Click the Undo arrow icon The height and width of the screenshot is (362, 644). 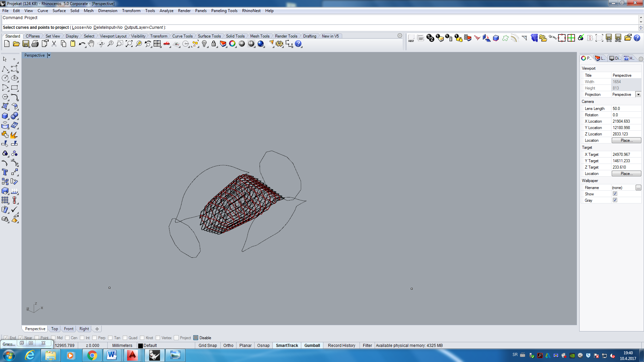(82, 44)
